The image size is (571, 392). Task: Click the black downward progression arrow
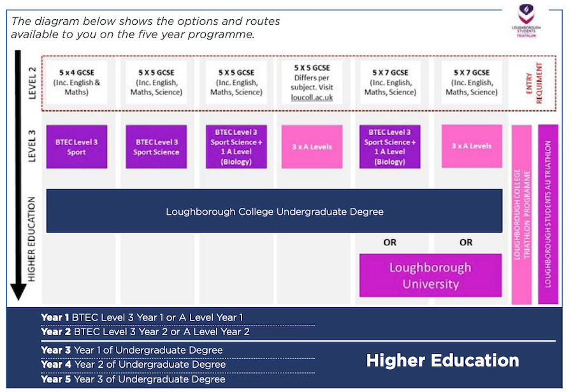pyautogui.click(x=18, y=175)
